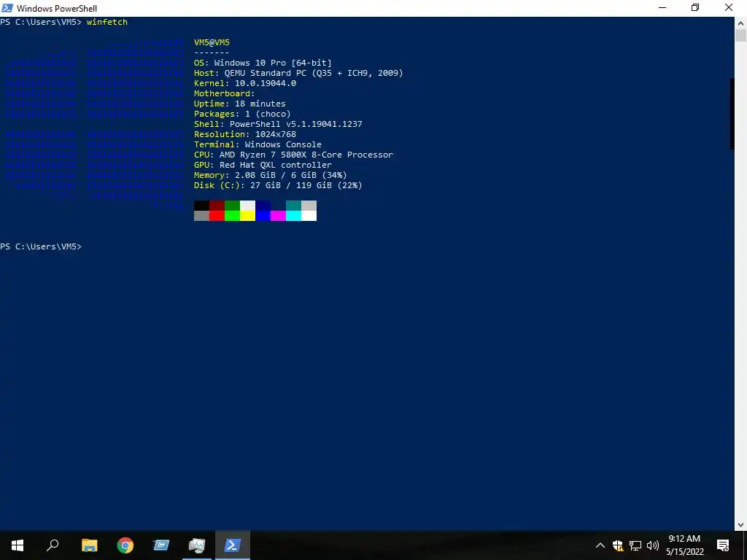
Task: Click the bright yellow color block
Action: pos(247,216)
